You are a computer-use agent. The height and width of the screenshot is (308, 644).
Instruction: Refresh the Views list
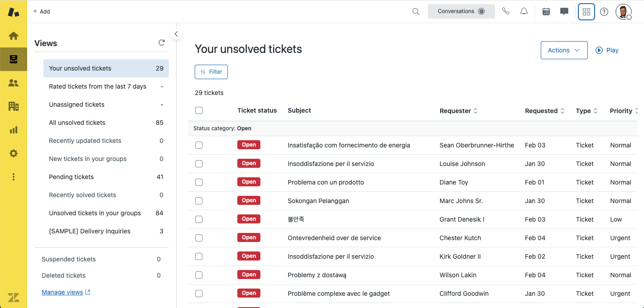tap(162, 43)
